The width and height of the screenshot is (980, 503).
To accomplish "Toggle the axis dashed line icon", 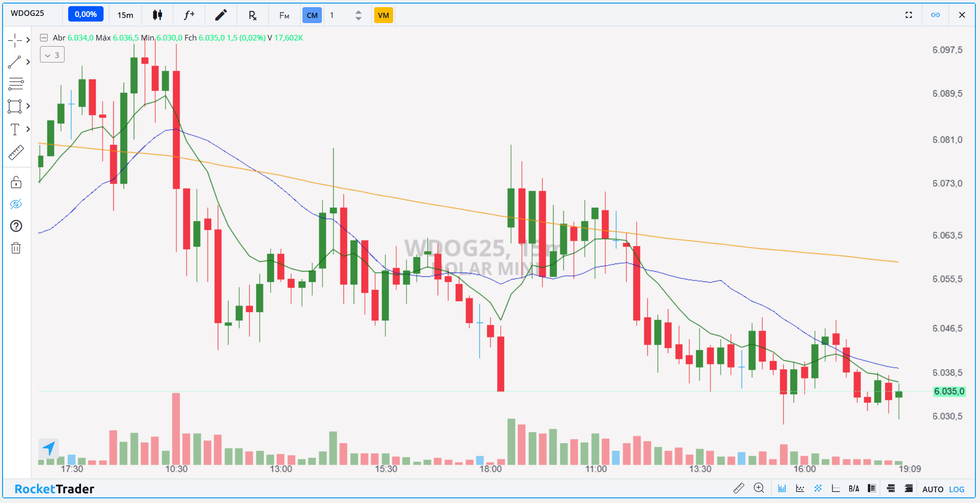I will [x=835, y=489].
